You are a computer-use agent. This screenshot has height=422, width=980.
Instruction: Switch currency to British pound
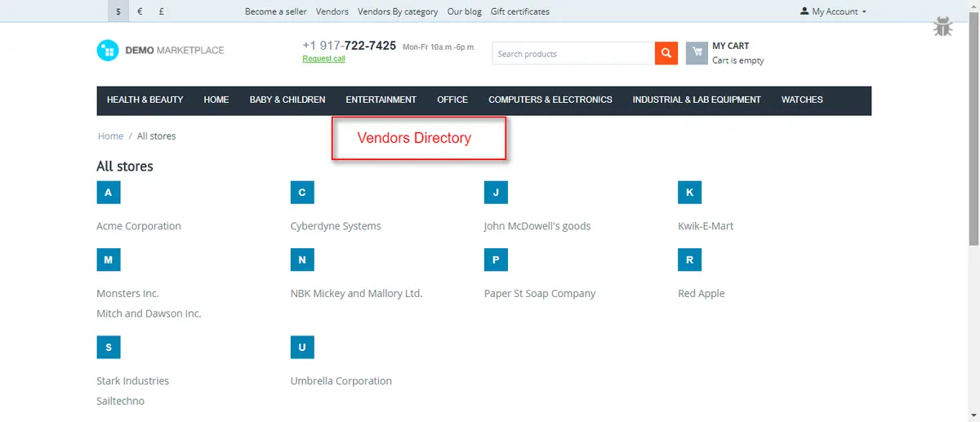163,11
